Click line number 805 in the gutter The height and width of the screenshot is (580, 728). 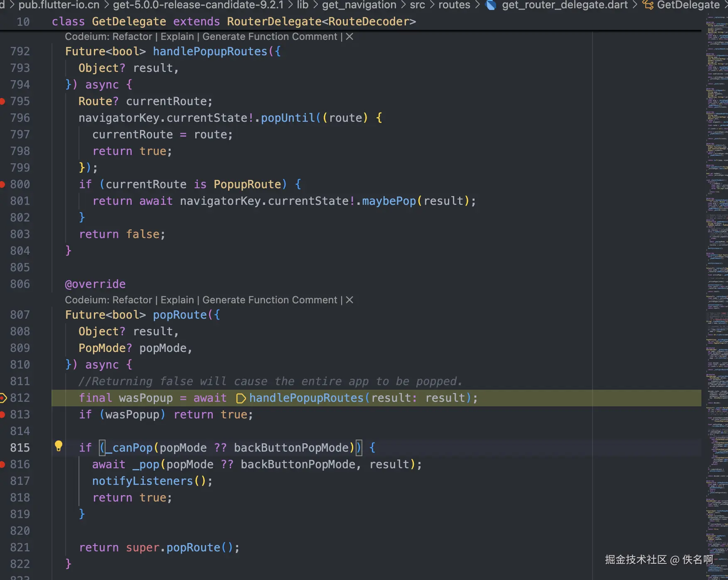point(20,268)
